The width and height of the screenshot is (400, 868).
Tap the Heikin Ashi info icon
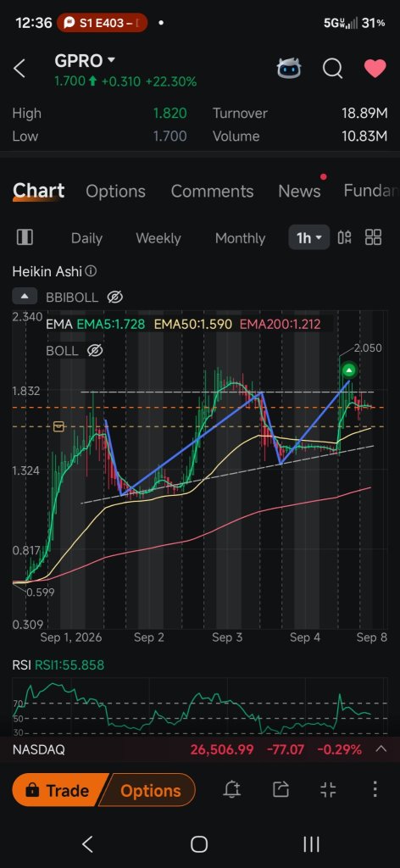[x=92, y=271]
